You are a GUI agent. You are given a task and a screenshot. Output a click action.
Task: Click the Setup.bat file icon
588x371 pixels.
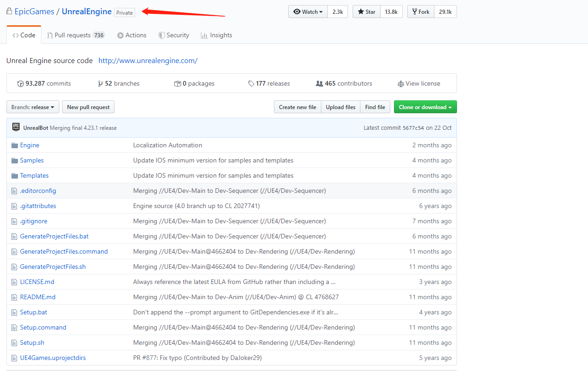15,312
